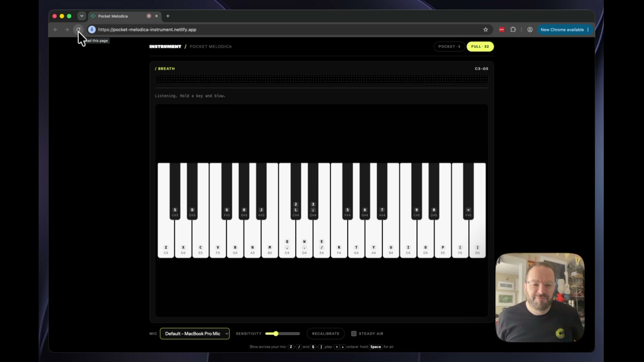Play the F#5 black key labeled =
644x362 pixels.
tap(469, 191)
